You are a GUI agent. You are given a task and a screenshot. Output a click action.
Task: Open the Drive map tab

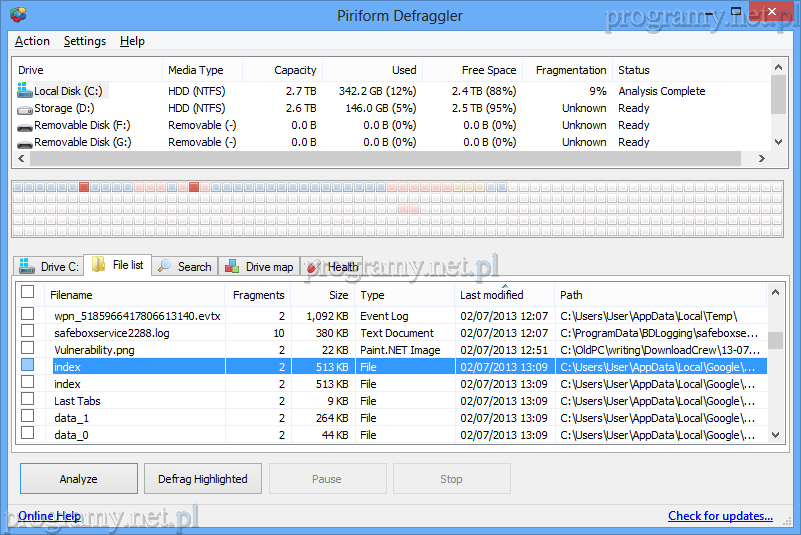pyautogui.click(x=259, y=267)
